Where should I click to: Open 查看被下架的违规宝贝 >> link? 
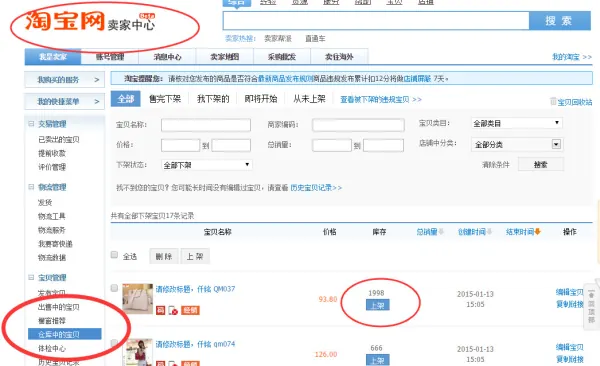(381, 100)
